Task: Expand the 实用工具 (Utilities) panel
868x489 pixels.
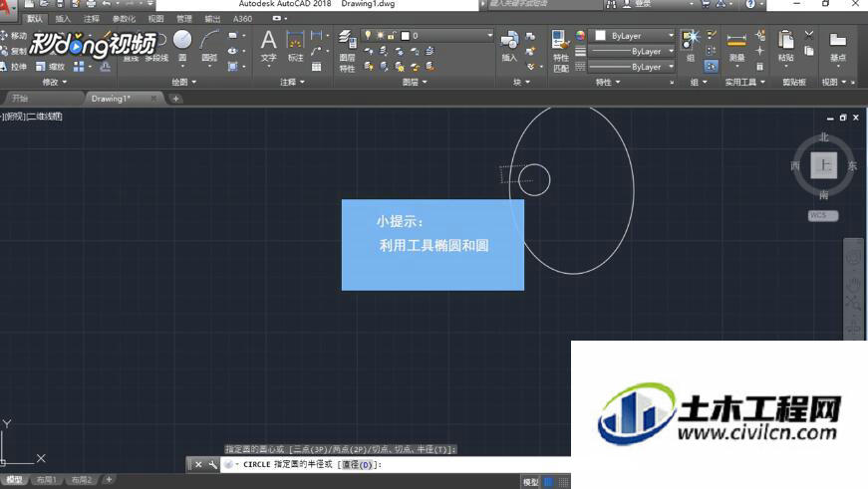Action: point(745,82)
